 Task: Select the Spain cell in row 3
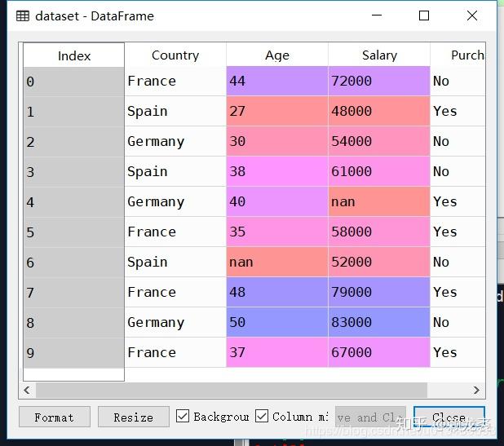tap(175, 171)
